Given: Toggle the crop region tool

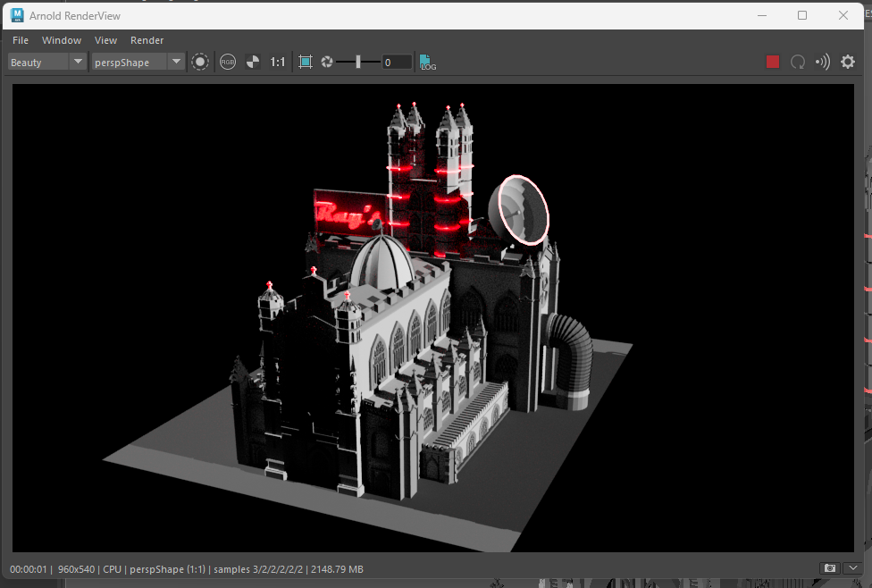Looking at the screenshot, I should pyautogui.click(x=306, y=62).
